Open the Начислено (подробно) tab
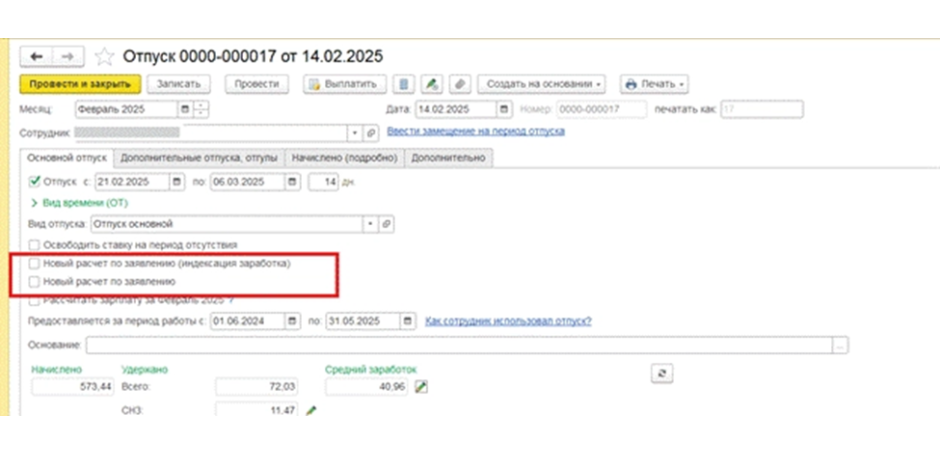The height and width of the screenshot is (454, 940). pos(345,158)
